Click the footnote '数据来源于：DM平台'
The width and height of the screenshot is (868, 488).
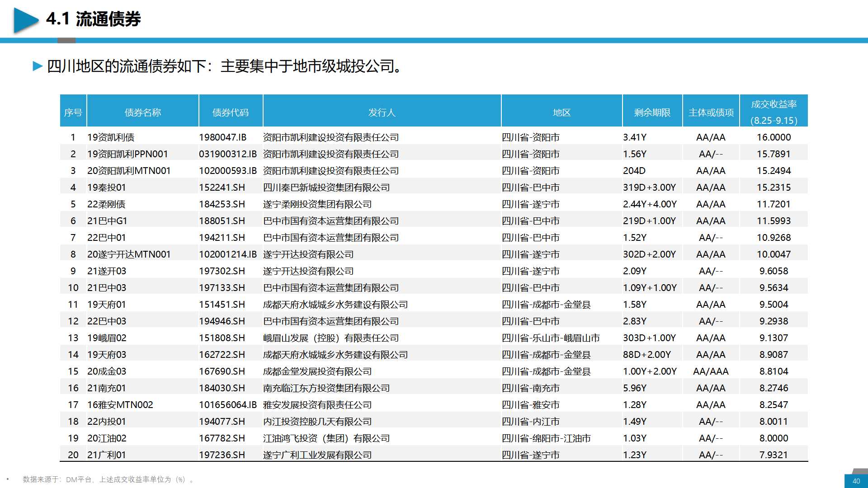pos(57,479)
